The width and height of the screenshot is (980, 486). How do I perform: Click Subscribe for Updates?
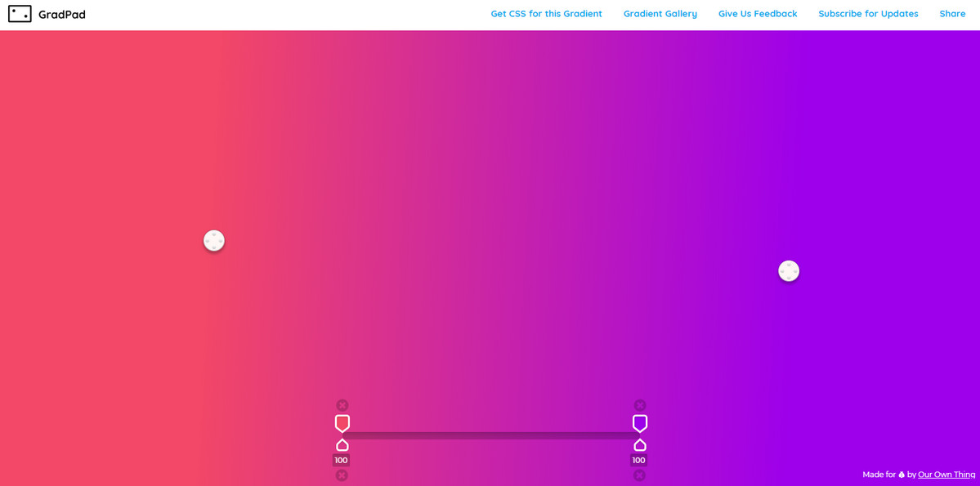point(868,14)
